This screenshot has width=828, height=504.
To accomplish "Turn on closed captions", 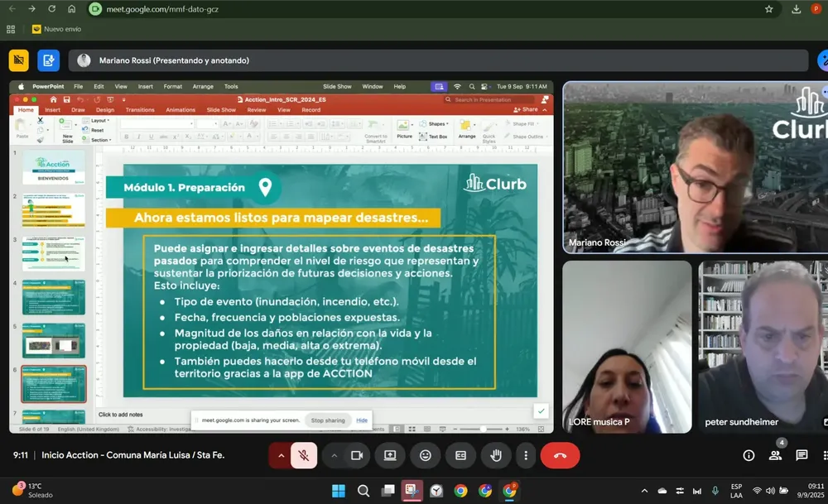I will 460,455.
